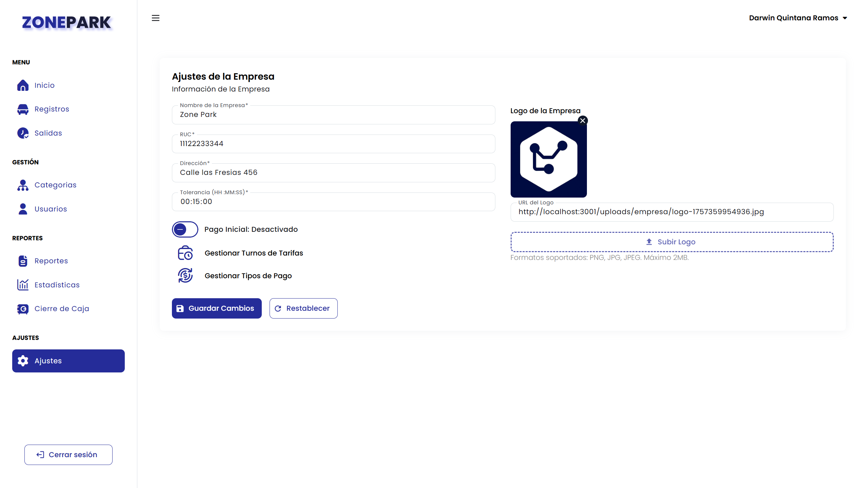Screen dimensions: 868x488
Task: Click the Estadisticas chart icon
Action: coord(23,285)
